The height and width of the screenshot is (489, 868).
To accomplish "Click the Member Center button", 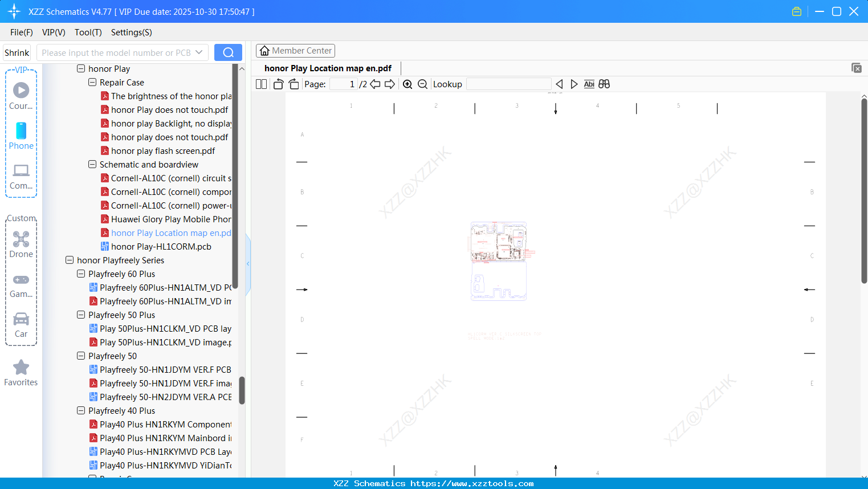I will [295, 51].
